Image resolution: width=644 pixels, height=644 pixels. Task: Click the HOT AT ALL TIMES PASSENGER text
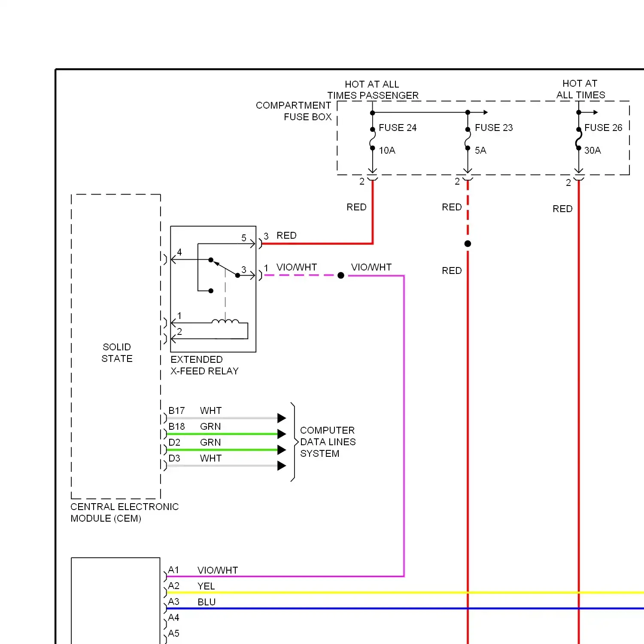click(373, 90)
